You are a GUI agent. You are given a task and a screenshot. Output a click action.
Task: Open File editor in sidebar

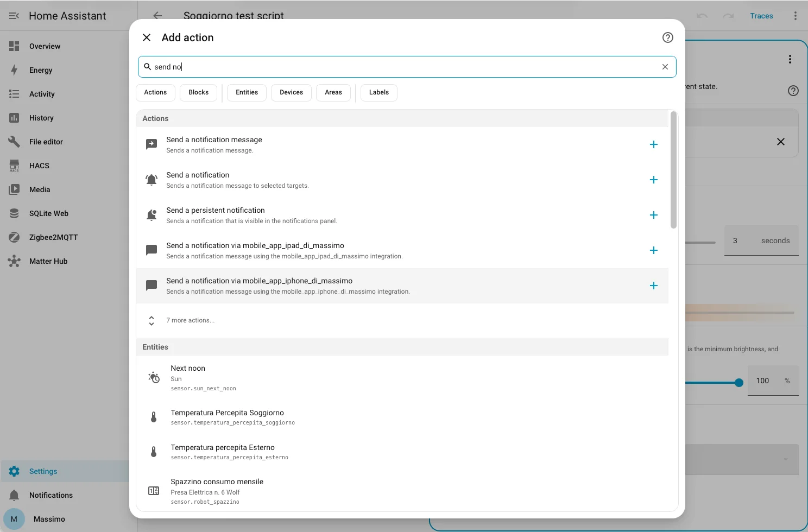tap(65, 142)
